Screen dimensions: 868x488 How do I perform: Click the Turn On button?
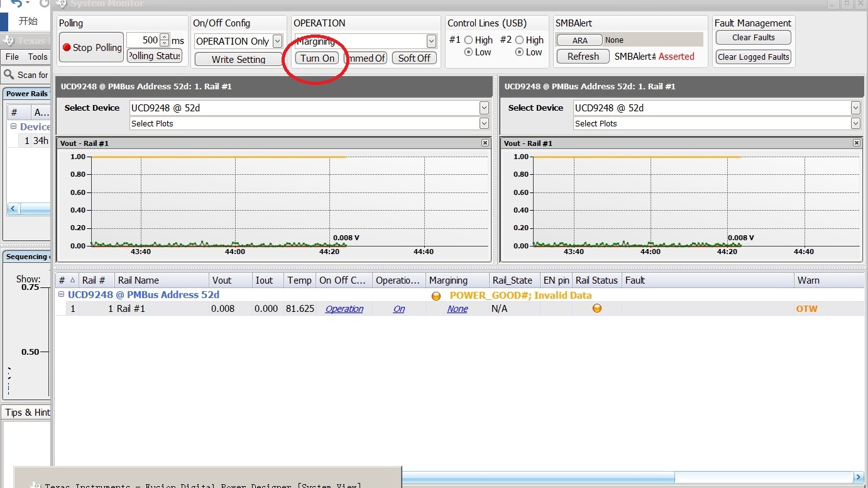317,58
